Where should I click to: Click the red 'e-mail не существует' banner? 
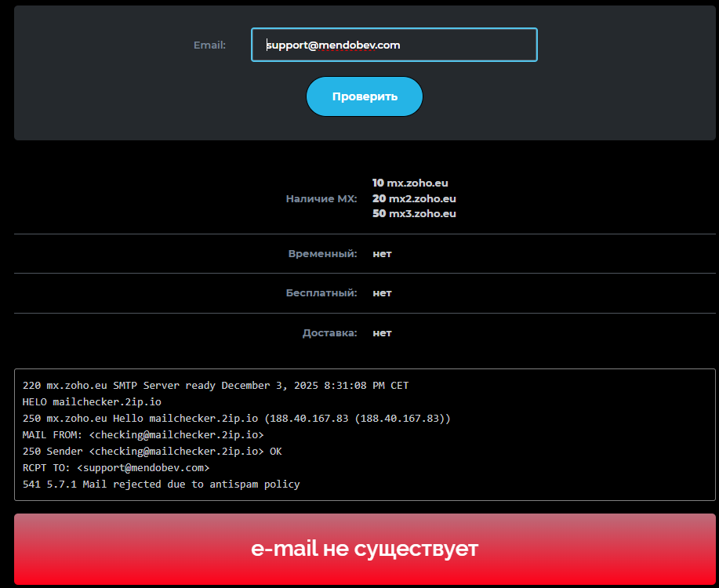pos(365,549)
